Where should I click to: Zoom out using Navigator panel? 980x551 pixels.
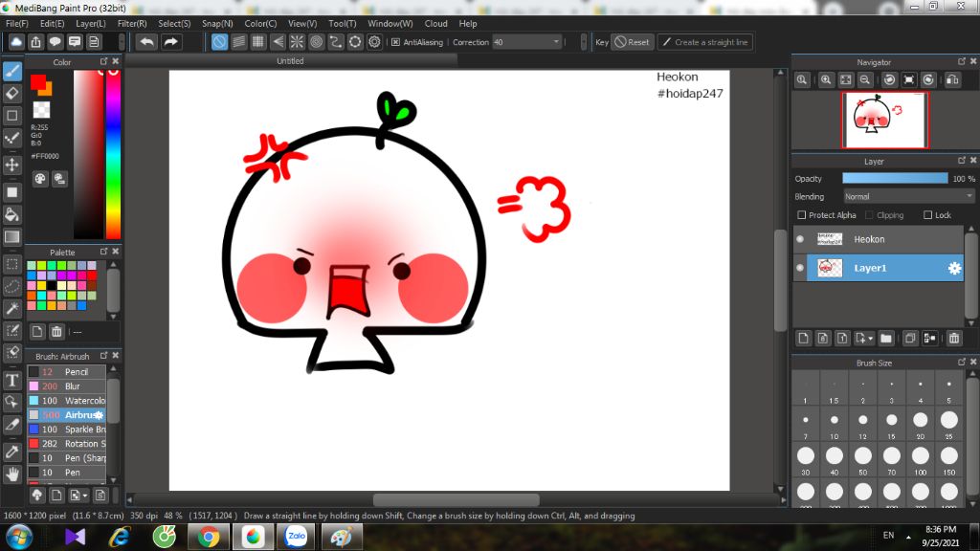point(865,80)
